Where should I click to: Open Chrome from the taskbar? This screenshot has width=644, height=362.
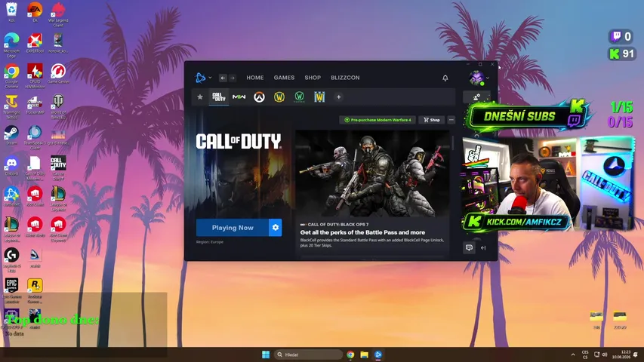pos(350,354)
